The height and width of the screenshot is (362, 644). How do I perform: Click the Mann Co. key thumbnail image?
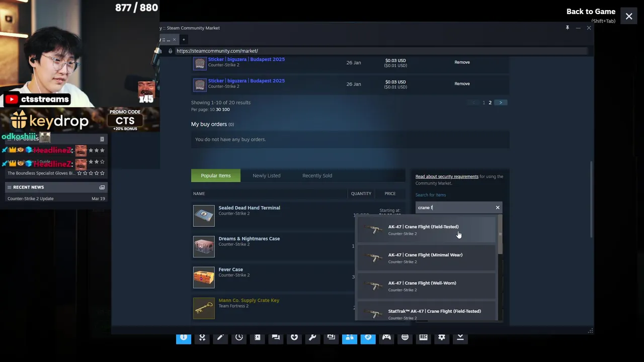(204, 308)
